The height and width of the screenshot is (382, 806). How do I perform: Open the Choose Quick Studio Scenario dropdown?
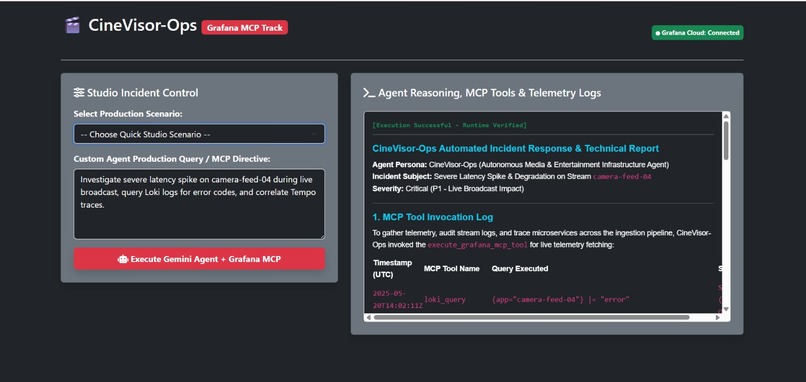pos(199,134)
